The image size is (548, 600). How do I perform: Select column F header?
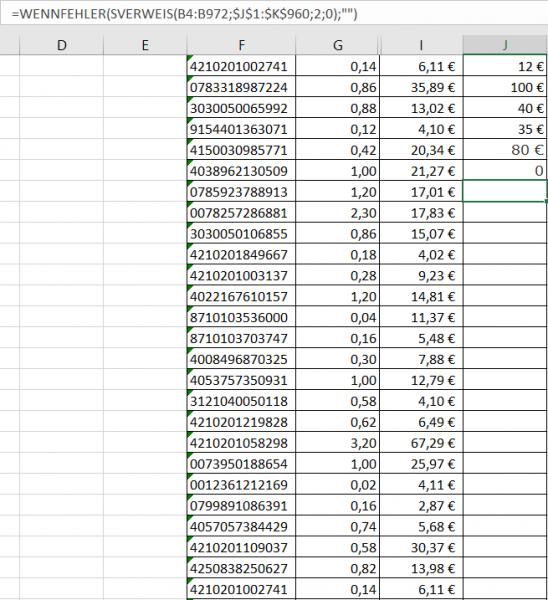[241, 45]
